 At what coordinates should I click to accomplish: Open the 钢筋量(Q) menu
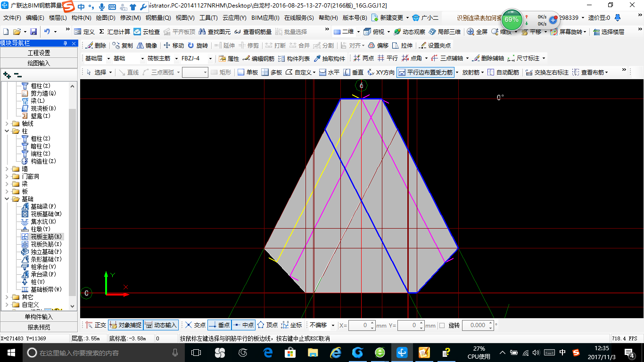click(x=158, y=18)
